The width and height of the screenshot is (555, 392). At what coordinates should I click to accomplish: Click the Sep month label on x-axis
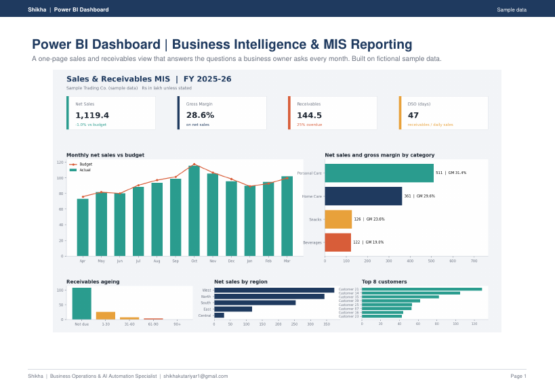click(176, 261)
